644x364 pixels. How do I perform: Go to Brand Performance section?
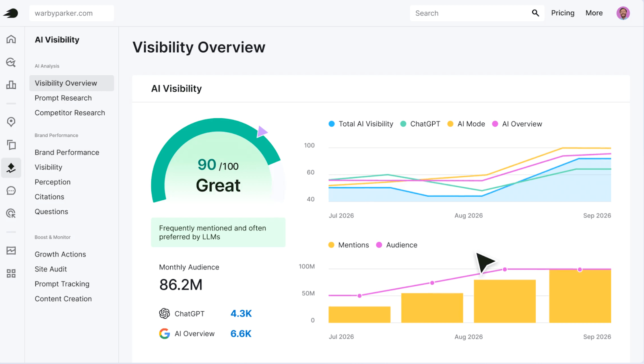tap(67, 152)
